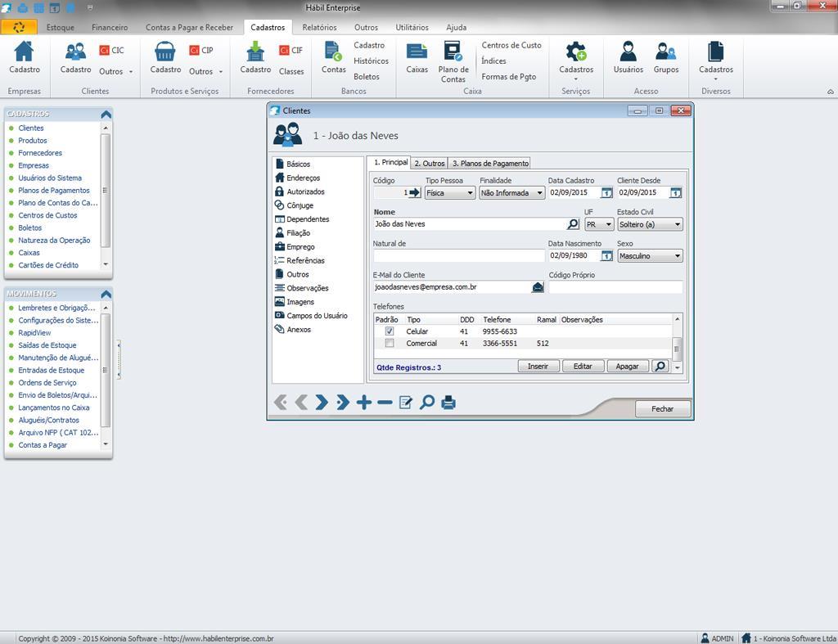The height and width of the screenshot is (644, 838).
Task: Select Cônjuge in client sections list
Action: pos(300,205)
